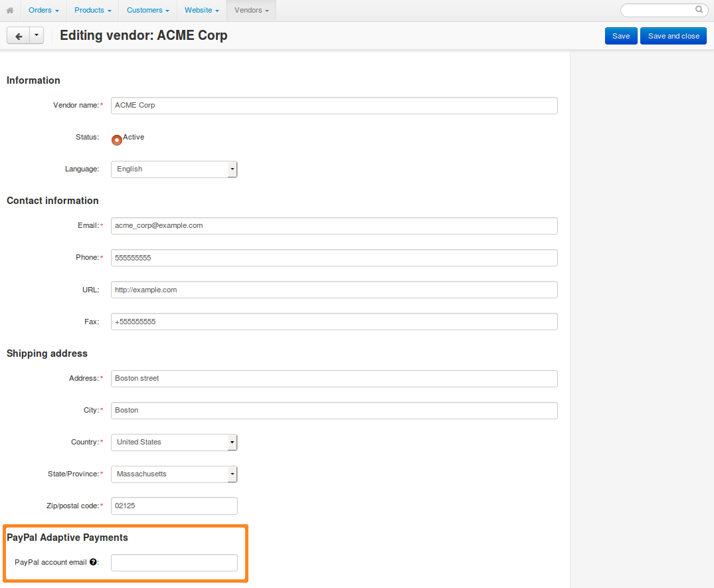
Task: Open the Vendors menu
Action: (251, 10)
